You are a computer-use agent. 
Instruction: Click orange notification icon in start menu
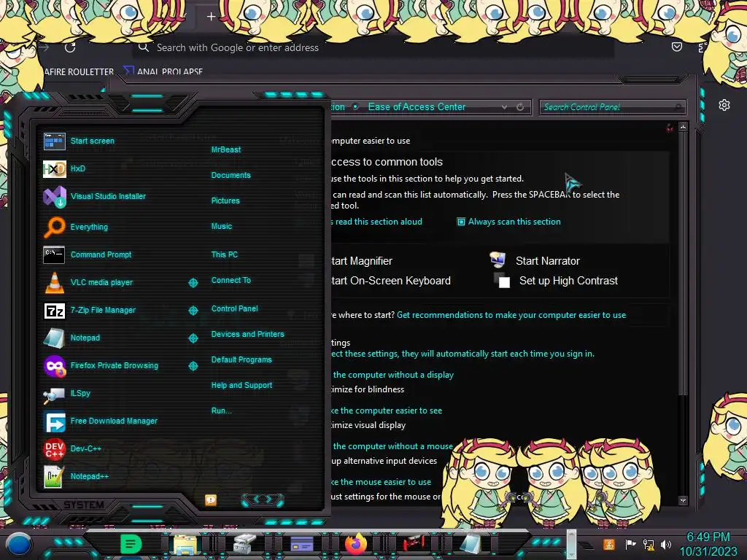[211, 500]
